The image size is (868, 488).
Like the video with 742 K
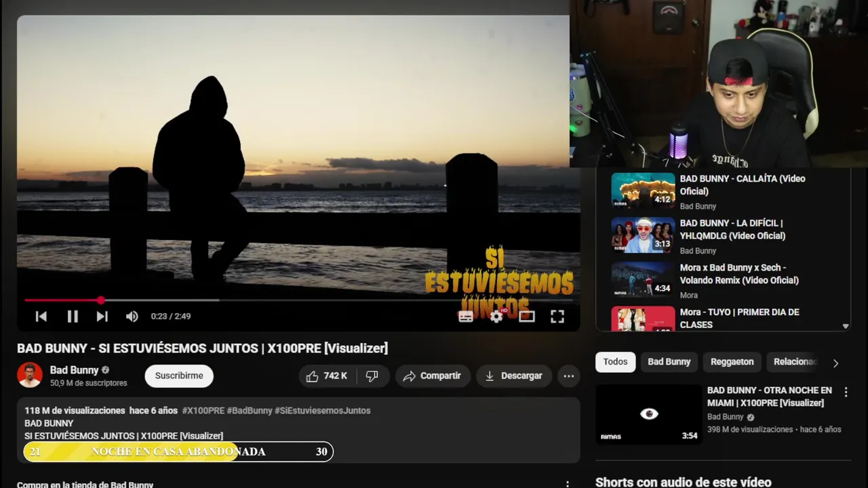pyautogui.click(x=327, y=376)
